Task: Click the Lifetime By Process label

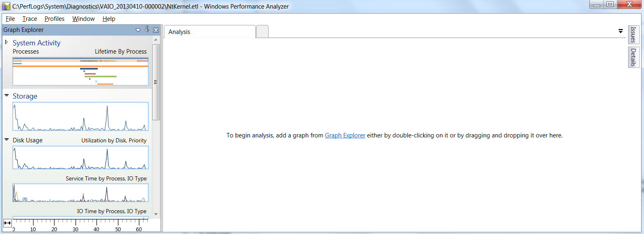Action: click(x=121, y=52)
